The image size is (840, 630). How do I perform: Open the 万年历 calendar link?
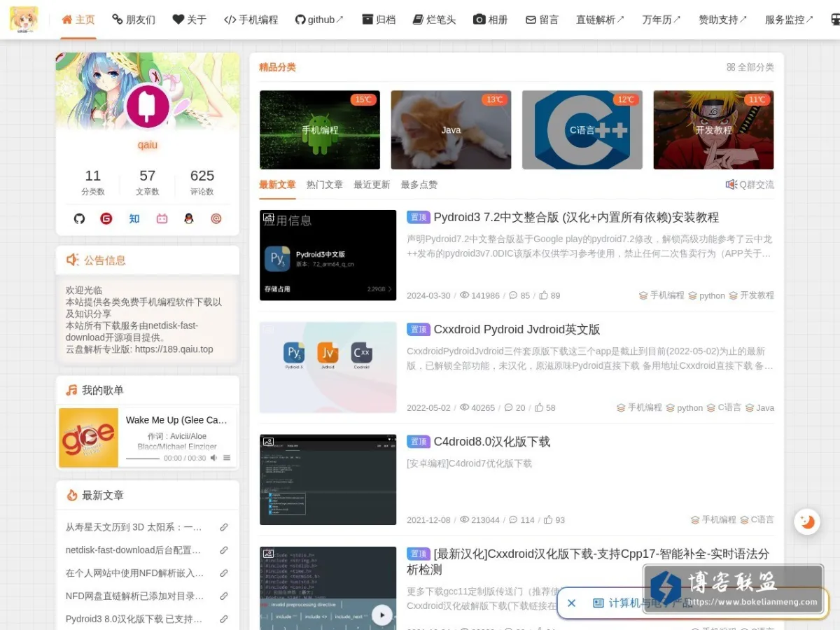(x=661, y=20)
